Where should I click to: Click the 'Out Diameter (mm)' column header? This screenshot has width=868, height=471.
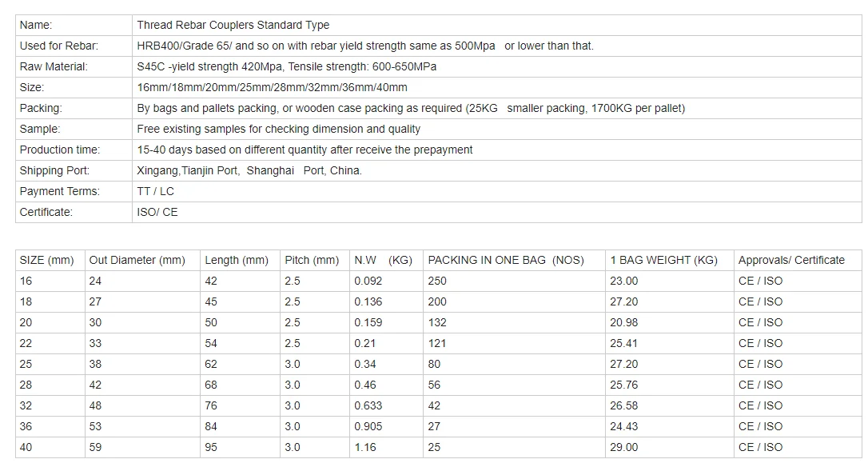coord(142,260)
